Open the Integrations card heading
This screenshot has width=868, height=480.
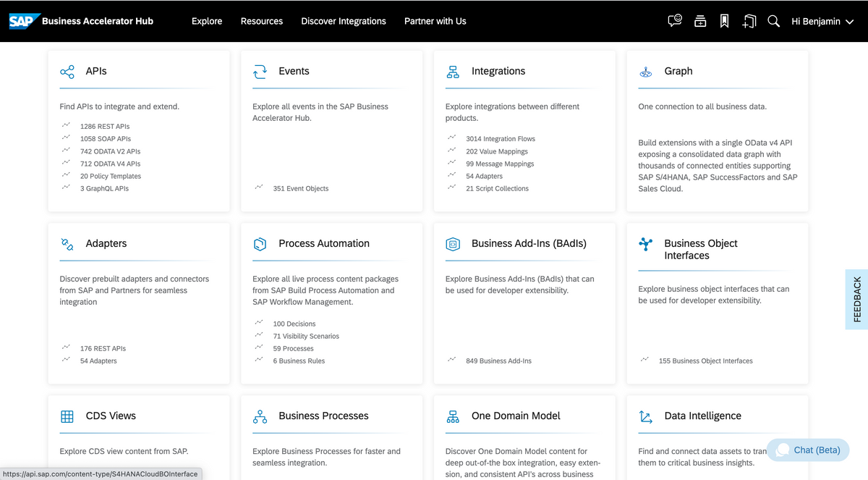point(498,71)
